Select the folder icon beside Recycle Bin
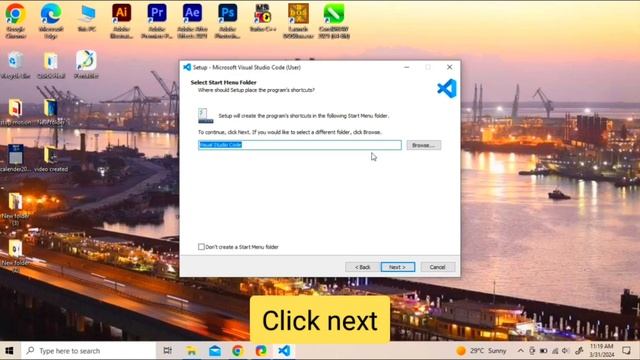Screen dimensions: 640x360 tap(51, 64)
